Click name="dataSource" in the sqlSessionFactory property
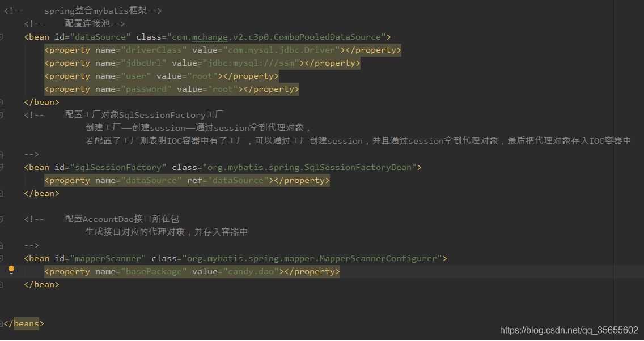Screen dimensions: 644x341 [139, 181]
